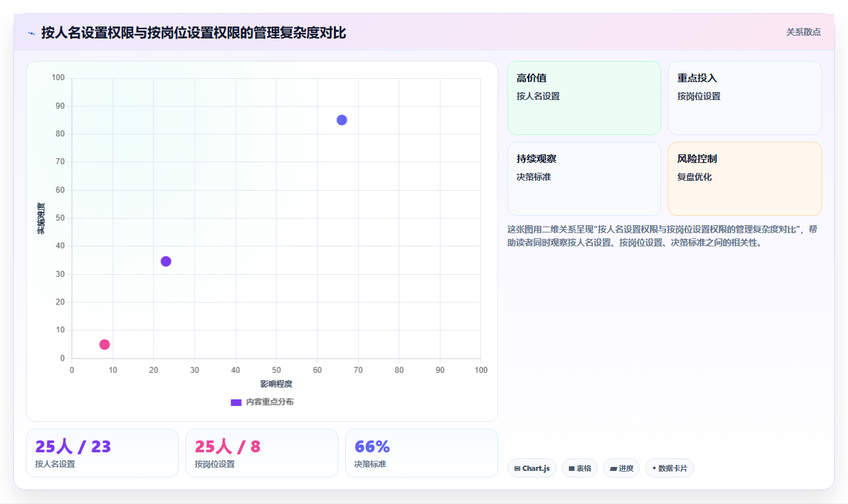
Task: Select the pink scatter point near 8
Action: pos(105,344)
